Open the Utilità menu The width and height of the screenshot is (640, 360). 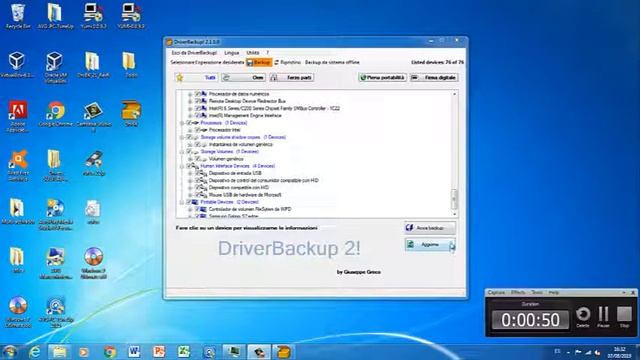253,53
